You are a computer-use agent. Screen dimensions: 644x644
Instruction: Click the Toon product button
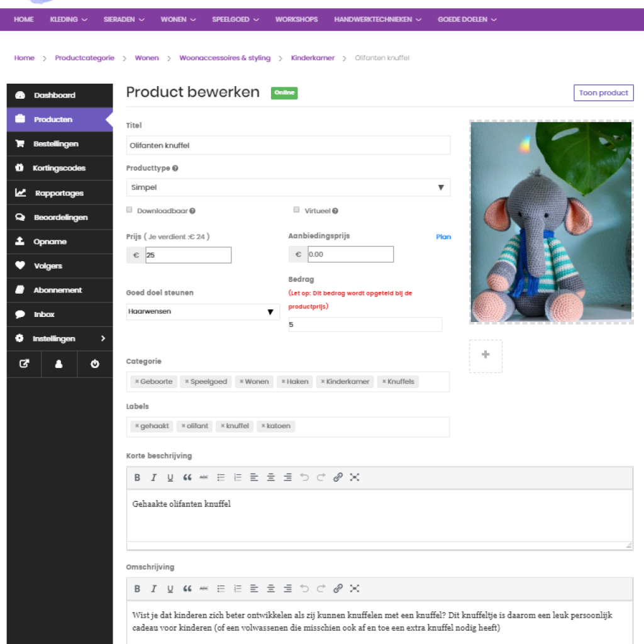click(603, 93)
